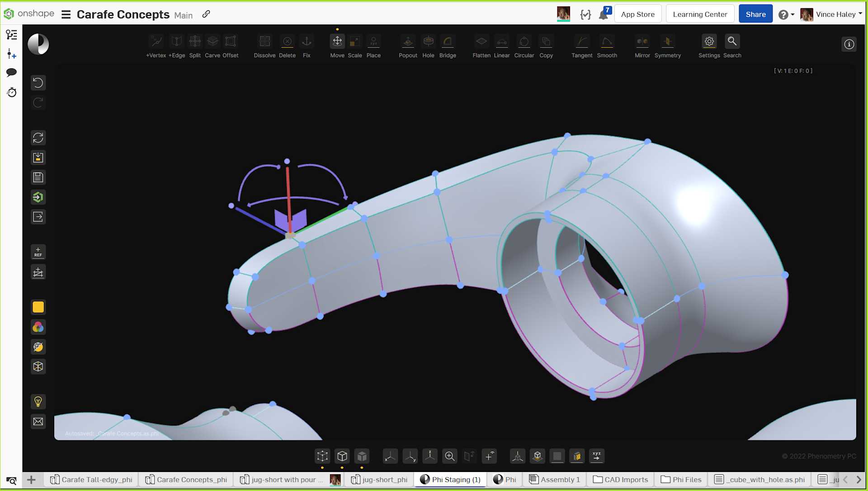
Task: Click the zoom to fit magnifier icon
Action: coord(449,456)
